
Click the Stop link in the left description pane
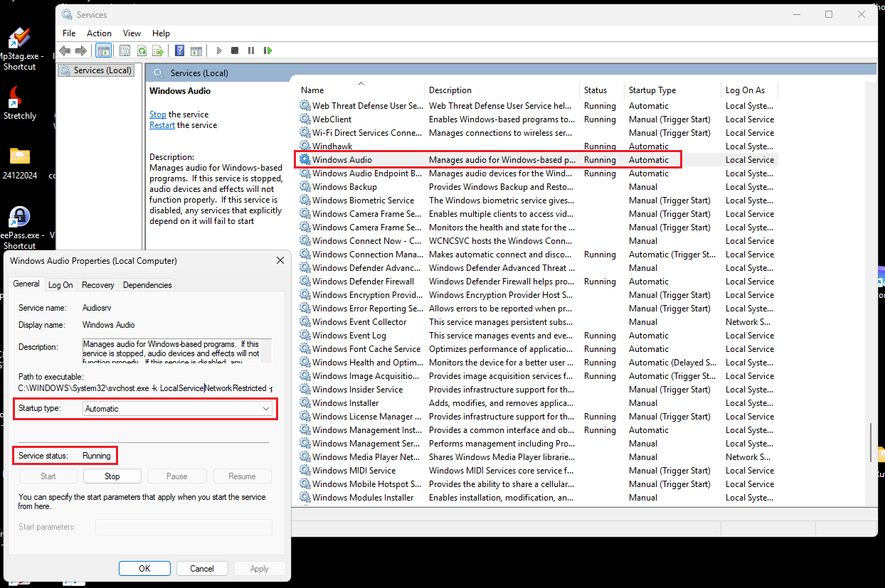pos(158,114)
